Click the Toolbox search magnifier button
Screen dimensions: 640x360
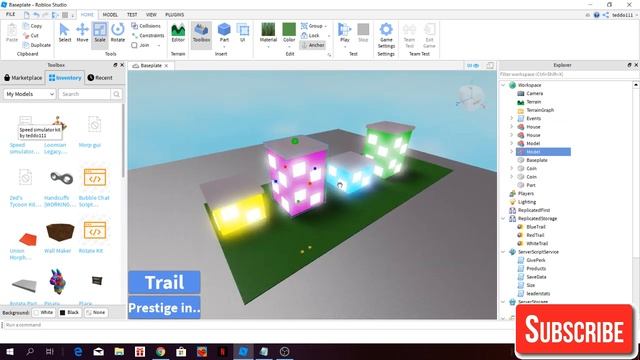pyautogui.click(x=116, y=94)
